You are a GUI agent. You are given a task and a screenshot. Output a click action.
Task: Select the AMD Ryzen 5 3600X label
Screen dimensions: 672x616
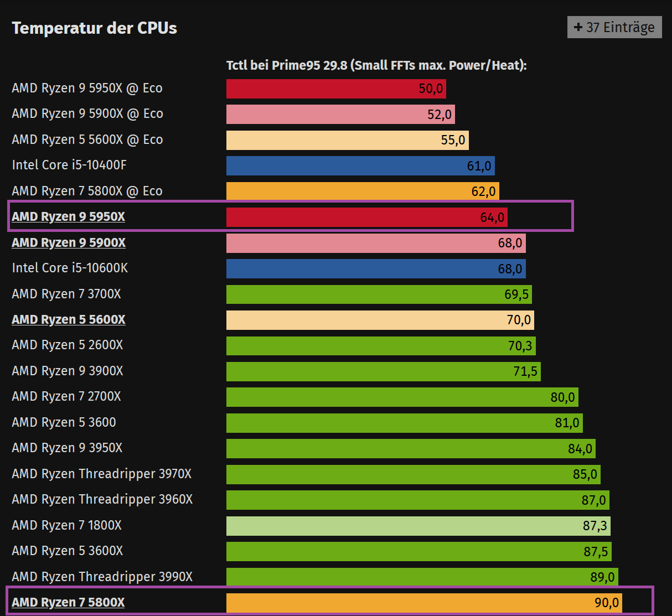pyautogui.click(x=68, y=551)
